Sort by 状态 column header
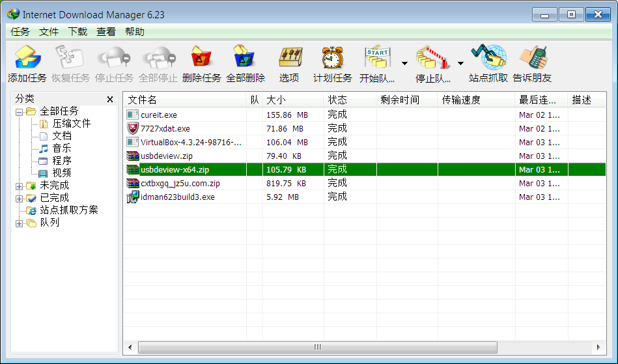Screen dimensions: 618x364 350,100
